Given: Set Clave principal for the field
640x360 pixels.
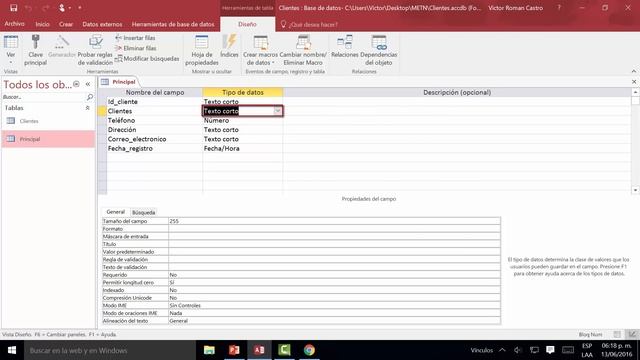Looking at the screenshot, I should coord(36,50).
